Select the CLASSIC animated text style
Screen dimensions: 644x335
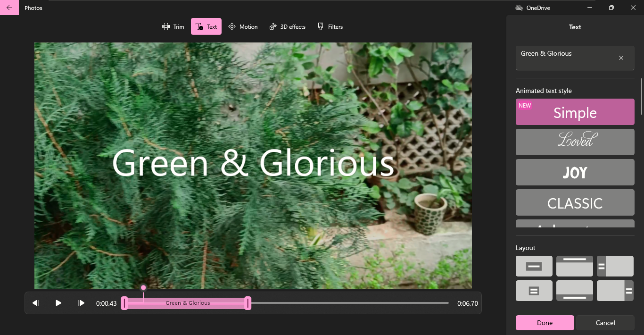pos(575,202)
